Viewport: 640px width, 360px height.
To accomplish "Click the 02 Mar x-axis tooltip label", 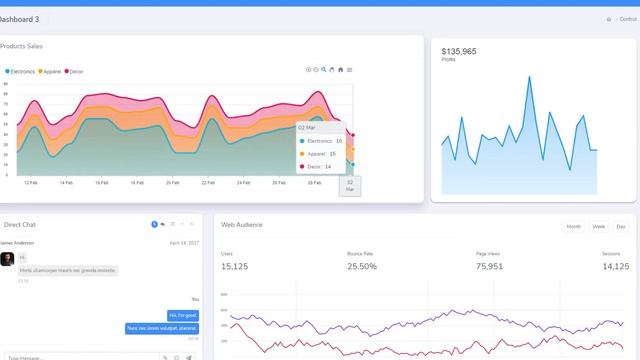I will tap(350, 186).
